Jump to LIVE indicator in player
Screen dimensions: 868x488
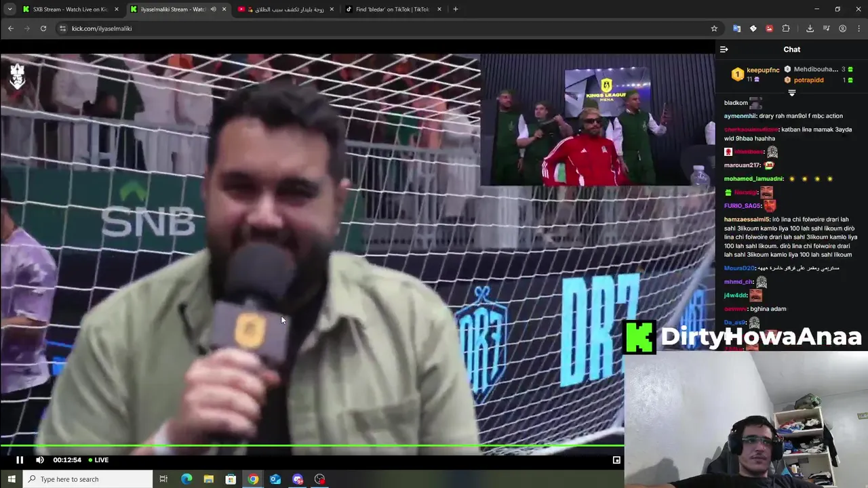[x=98, y=460]
